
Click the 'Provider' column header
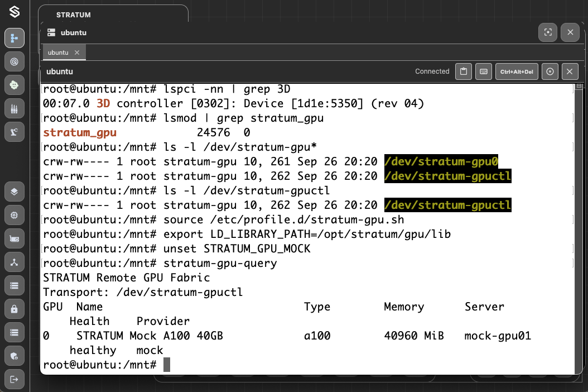coord(163,322)
